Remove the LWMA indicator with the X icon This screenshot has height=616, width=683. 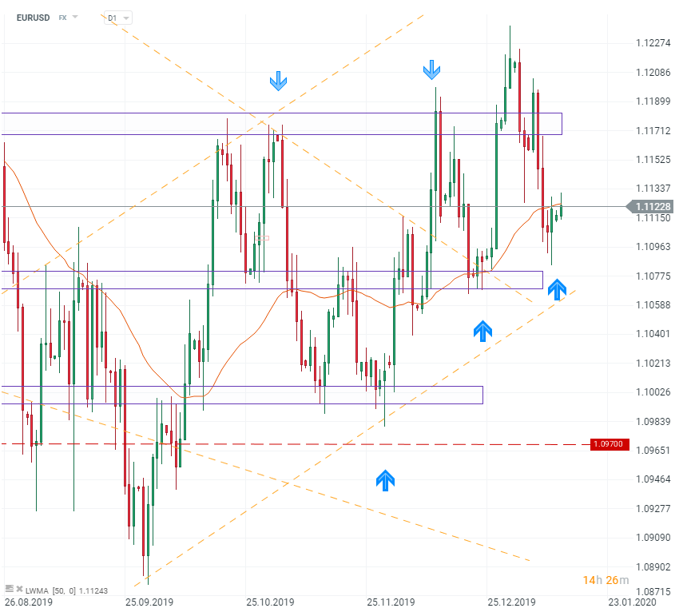(x=20, y=589)
